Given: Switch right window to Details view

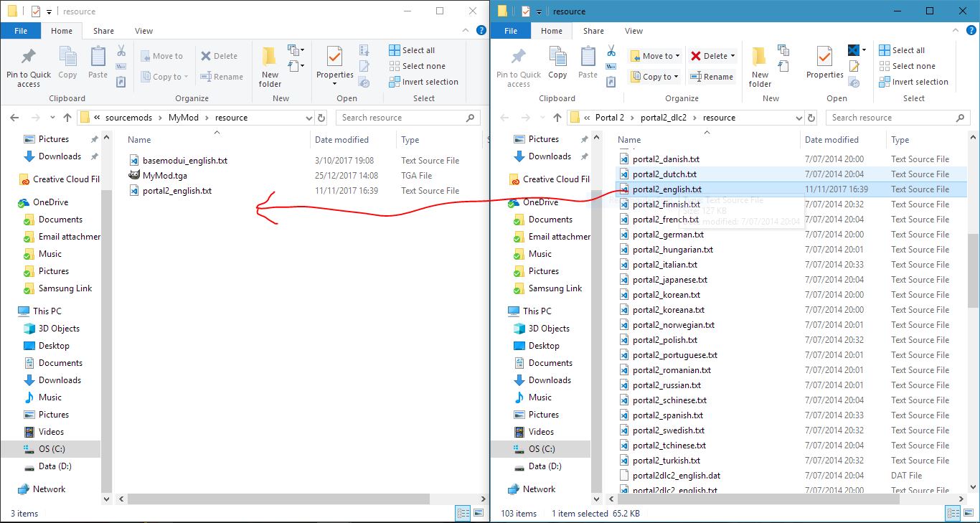Looking at the screenshot, I should [953, 513].
